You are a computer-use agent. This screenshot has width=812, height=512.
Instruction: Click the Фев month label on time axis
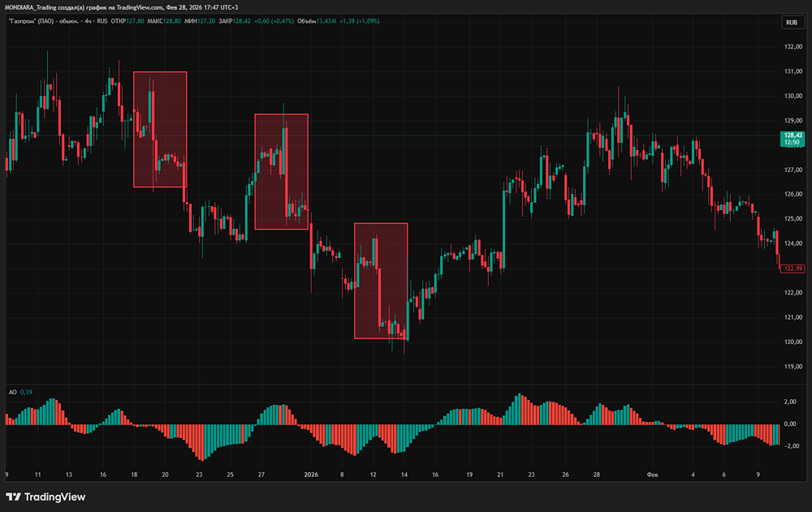coord(653,474)
